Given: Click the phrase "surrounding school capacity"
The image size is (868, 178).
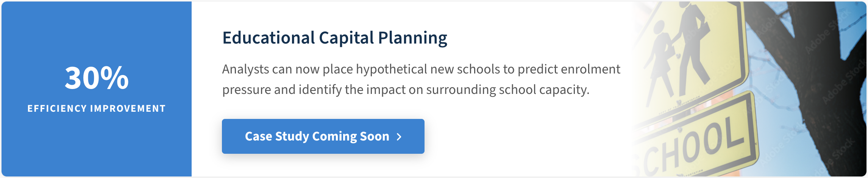Looking at the screenshot, I should (507, 90).
